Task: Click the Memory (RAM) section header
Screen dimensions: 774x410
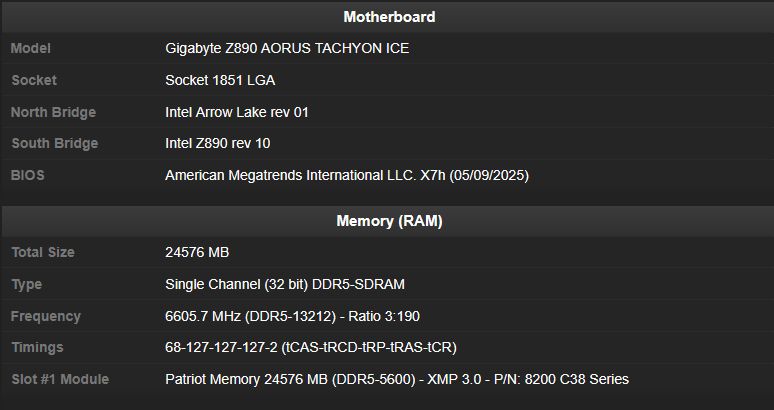Action: [389, 221]
